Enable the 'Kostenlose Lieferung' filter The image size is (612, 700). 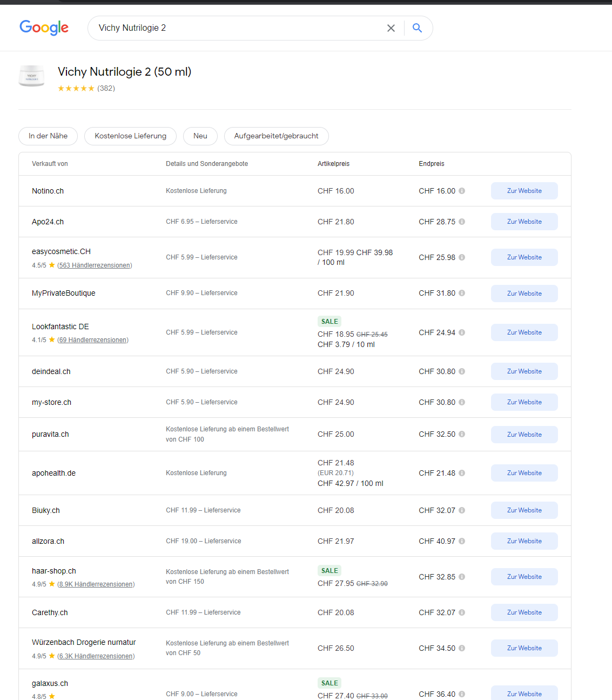click(130, 136)
